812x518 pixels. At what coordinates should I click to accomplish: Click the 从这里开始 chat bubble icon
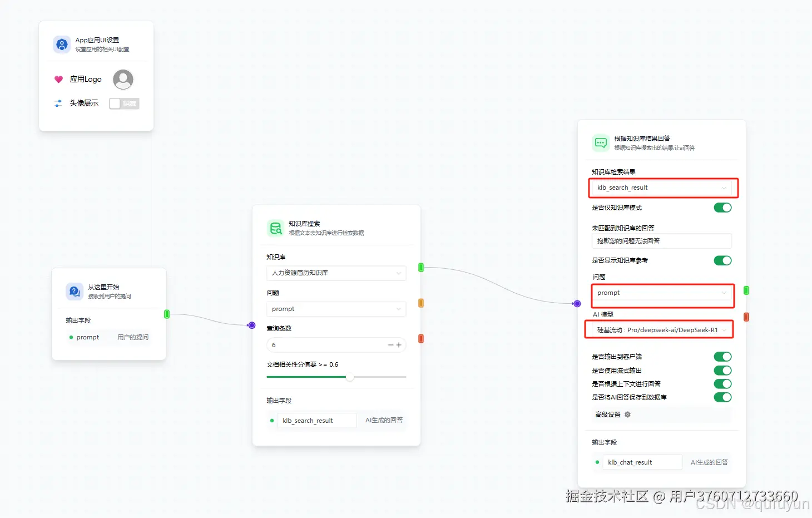click(75, 291)
